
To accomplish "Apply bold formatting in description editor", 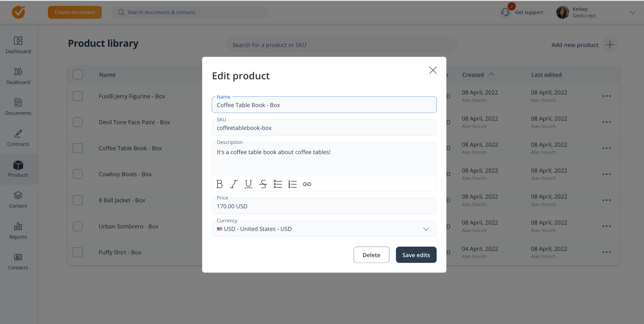I will coord(219,184).
